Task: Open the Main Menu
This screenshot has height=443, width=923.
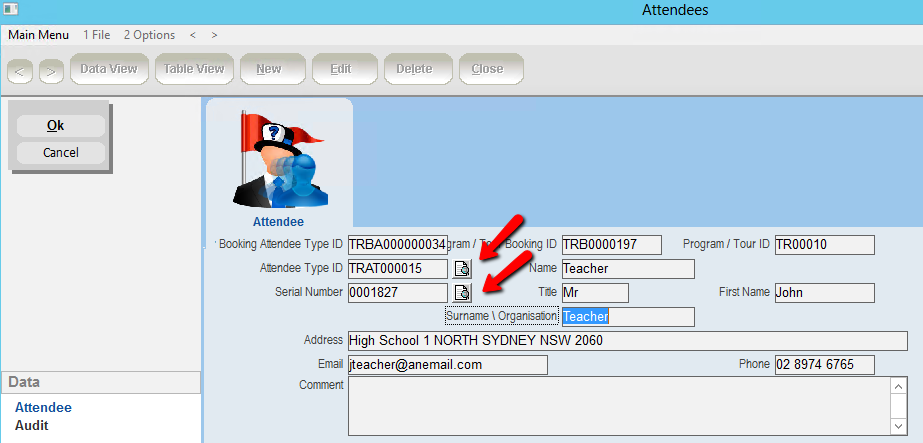Action: [38, 35]
